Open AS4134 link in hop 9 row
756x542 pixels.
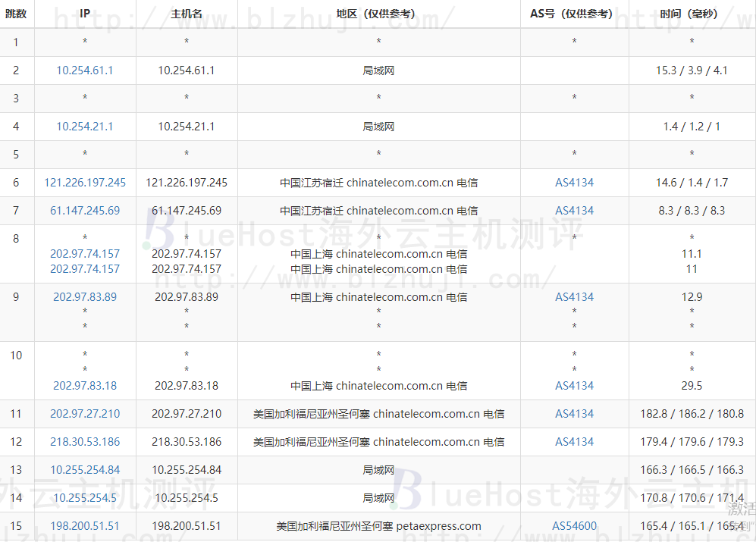tap(574, 296)
